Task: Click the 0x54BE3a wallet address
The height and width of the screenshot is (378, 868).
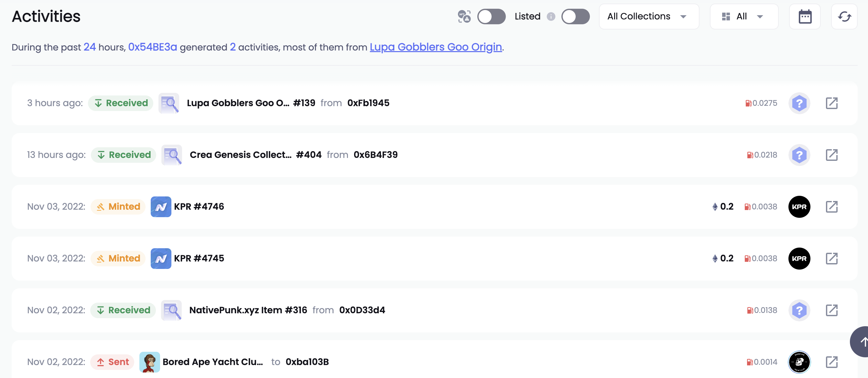Action: (152, 47)
